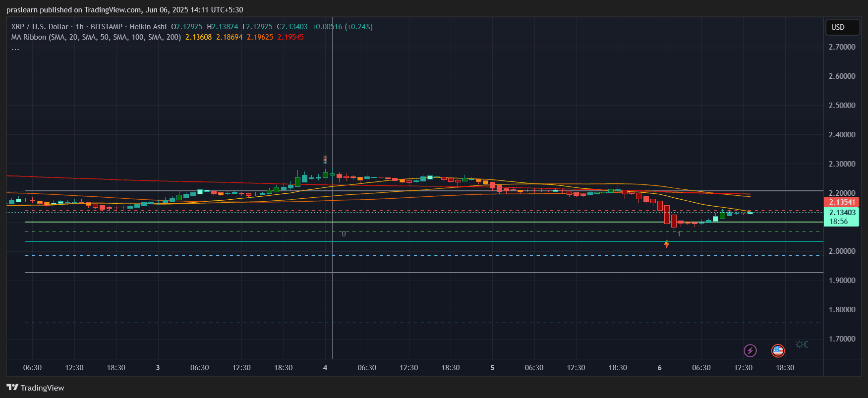Viewport: 868px width, 398px height.
Task: Click the yellow SMA 20 value 2.13608
Action: (198, 37)
